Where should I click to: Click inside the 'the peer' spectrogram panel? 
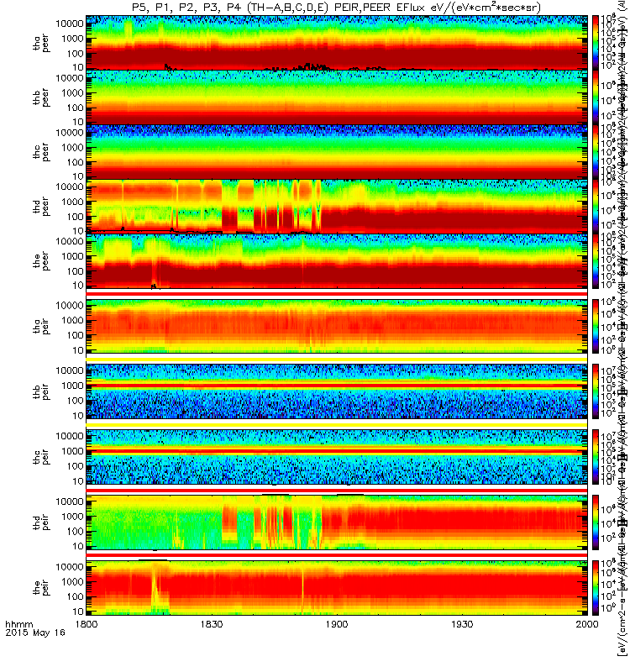[x=337, y=261]
